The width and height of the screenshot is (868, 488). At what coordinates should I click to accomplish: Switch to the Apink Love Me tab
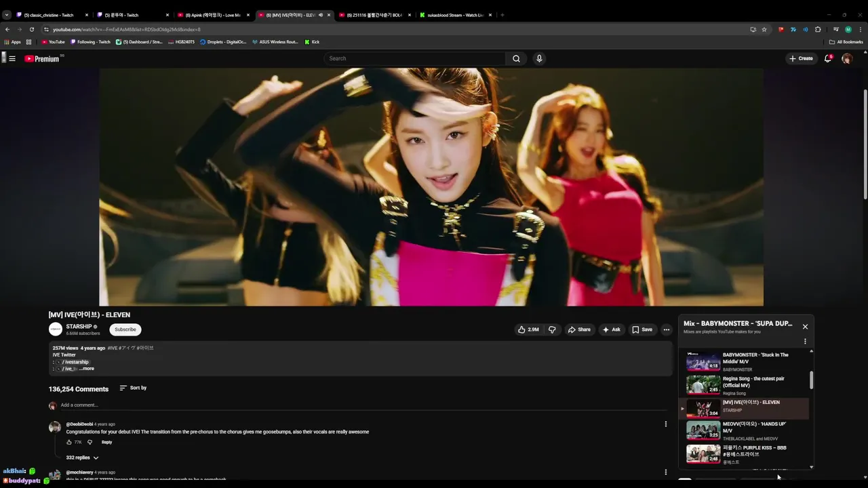pyautogui.click(x=212, y=15)
